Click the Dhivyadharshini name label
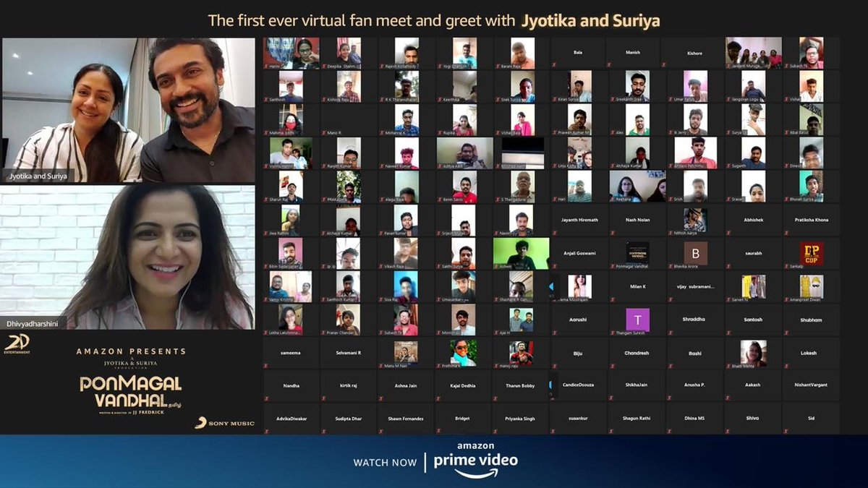The width and height of the screenshot is (868, 488). (x=33, y=323)
